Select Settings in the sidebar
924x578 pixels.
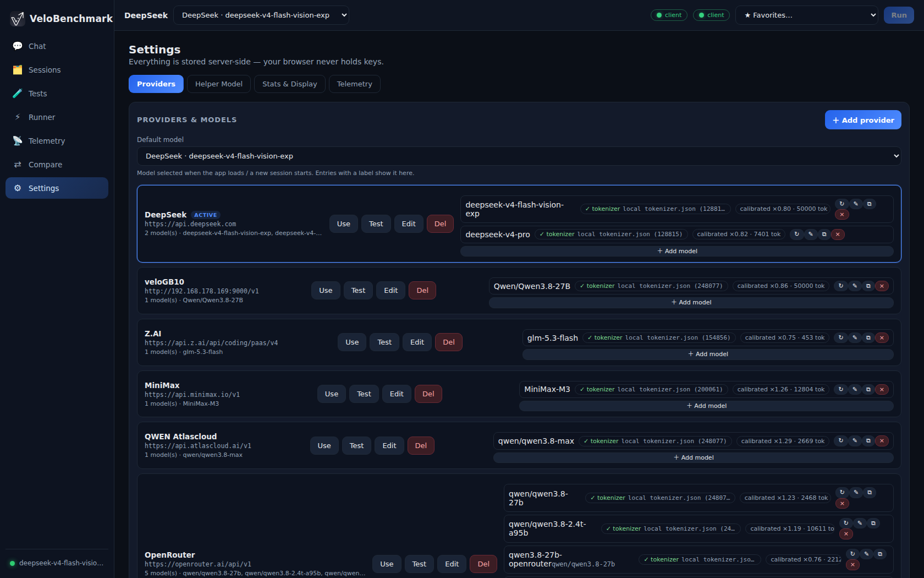click(x=57, y=188)
